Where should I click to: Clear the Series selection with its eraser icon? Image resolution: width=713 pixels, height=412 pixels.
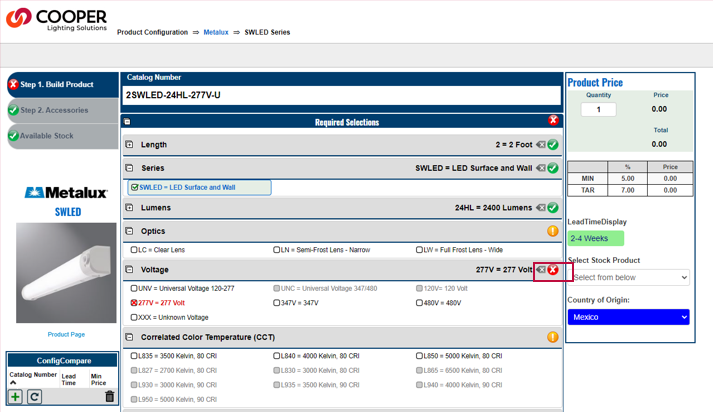coord(541,168)
